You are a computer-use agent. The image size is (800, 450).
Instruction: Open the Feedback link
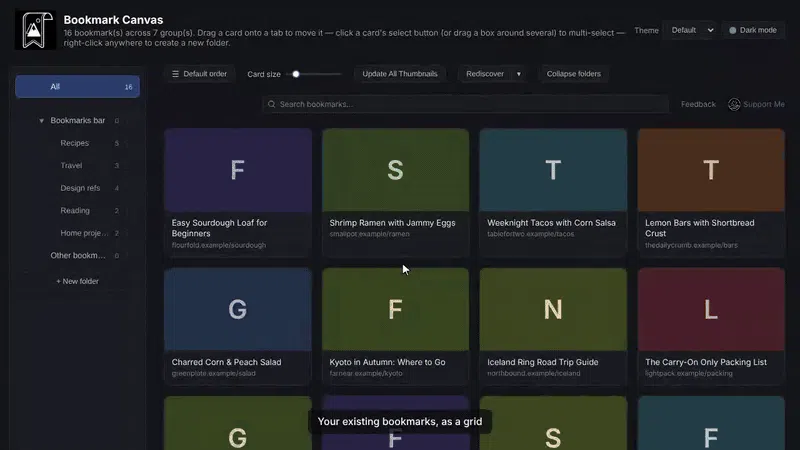pos(698,104)
